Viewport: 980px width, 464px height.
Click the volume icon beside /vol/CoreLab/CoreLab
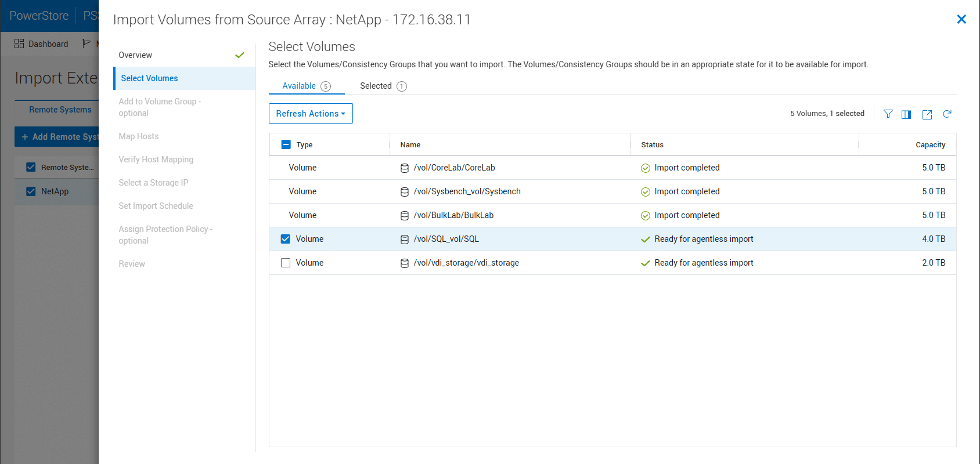(405, 168)
